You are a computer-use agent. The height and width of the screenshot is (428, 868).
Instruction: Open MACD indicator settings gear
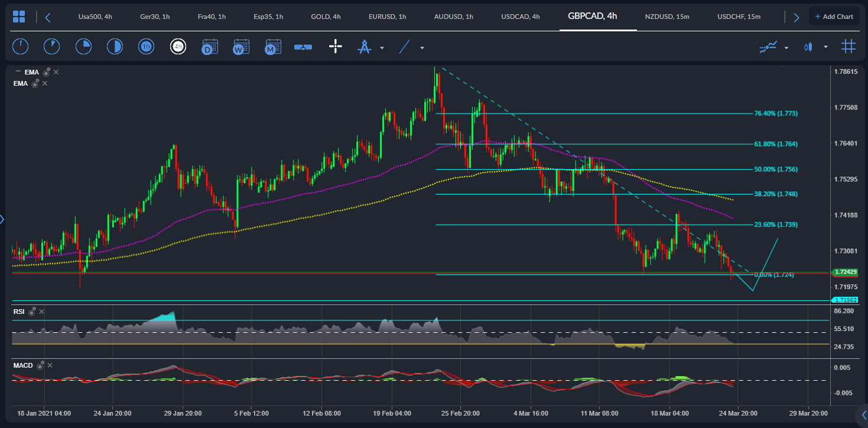tap(40, 365)
